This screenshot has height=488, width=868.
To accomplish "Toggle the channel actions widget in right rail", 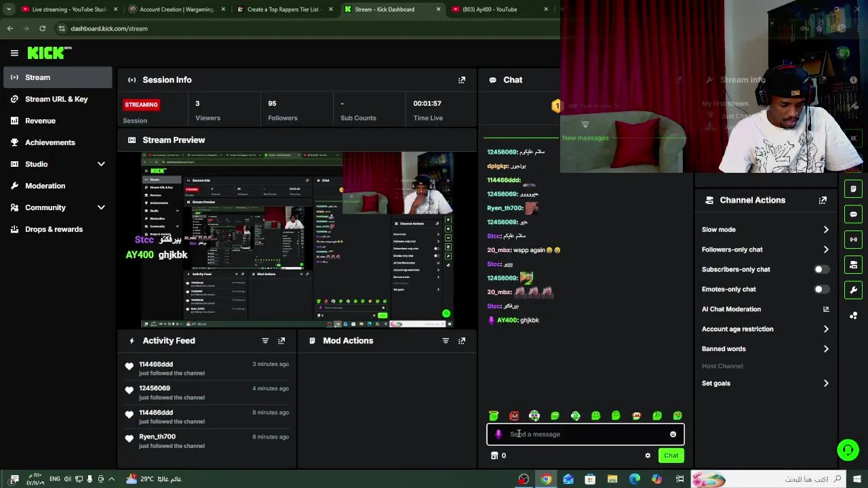I will pos(853,264).
